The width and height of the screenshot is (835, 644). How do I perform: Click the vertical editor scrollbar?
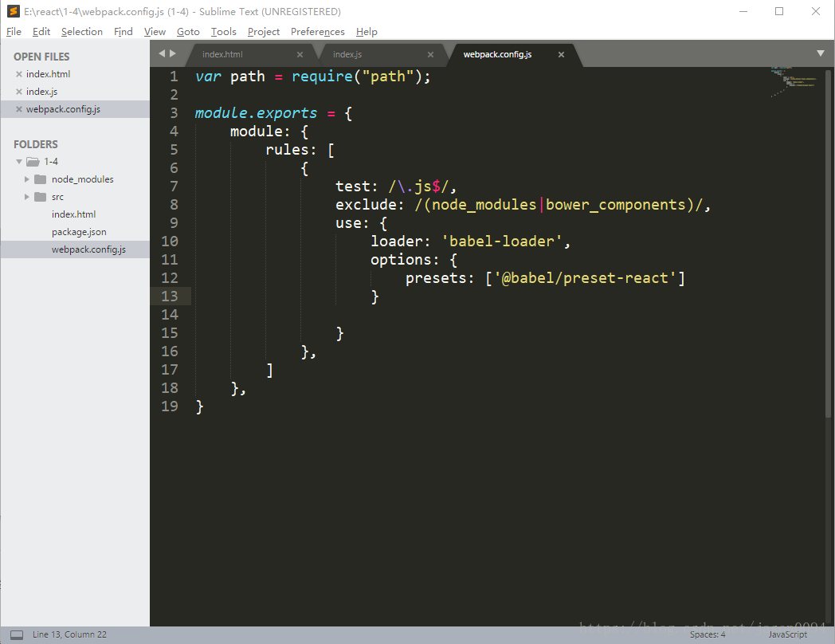pyautogui.click(x=828, y=243)
